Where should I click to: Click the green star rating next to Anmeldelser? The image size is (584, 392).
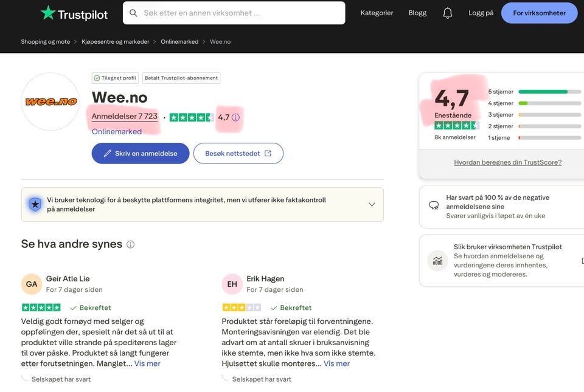coord(192,117)
